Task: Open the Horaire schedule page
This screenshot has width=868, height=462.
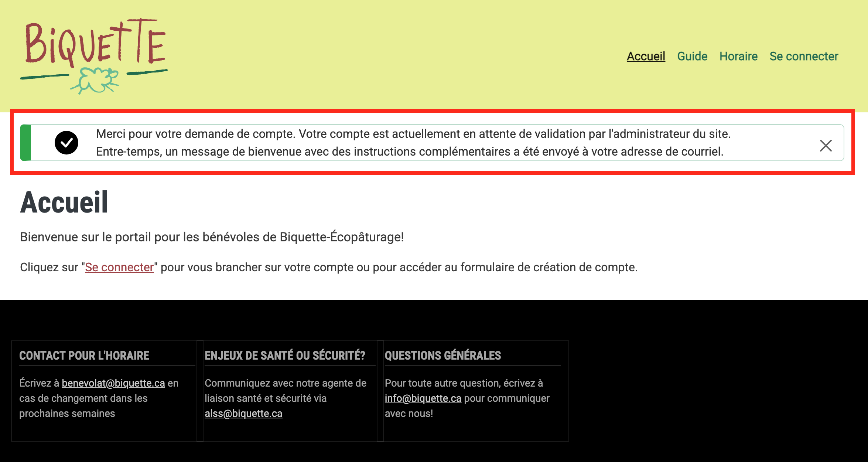Action: pos(738,56)
